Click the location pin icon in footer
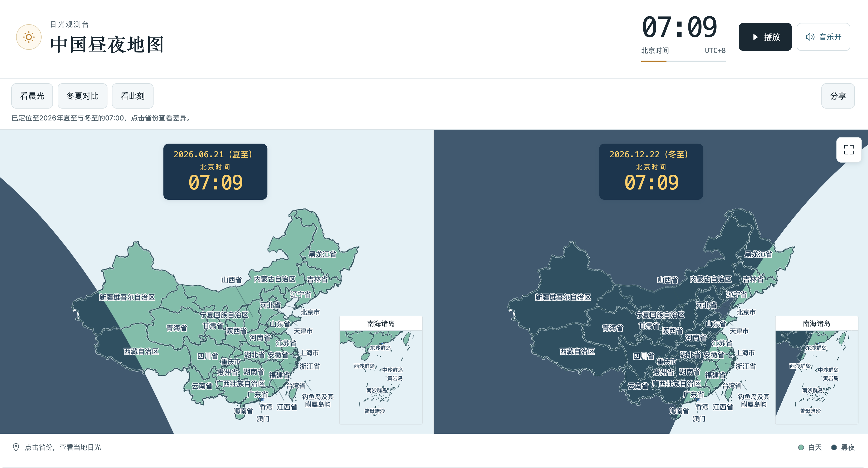Viewport: 868px width, 468px height. click(16, 447)
